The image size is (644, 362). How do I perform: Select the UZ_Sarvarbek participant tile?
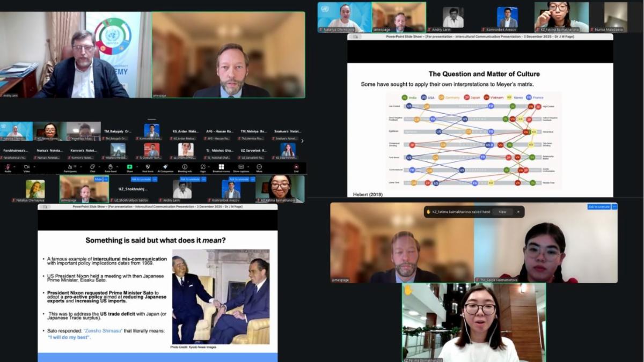point(253,151)
